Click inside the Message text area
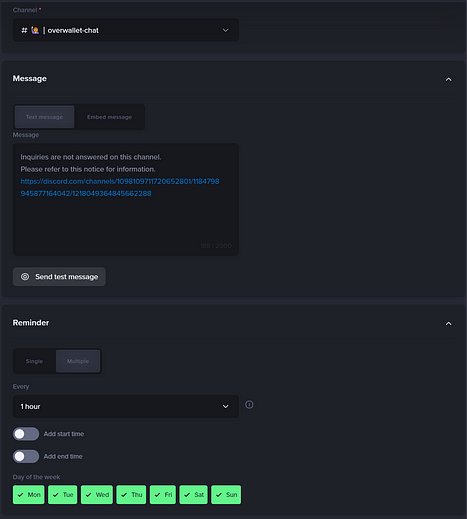The width and height of the screenshot is (467, 519). click(x=126, y=200)
